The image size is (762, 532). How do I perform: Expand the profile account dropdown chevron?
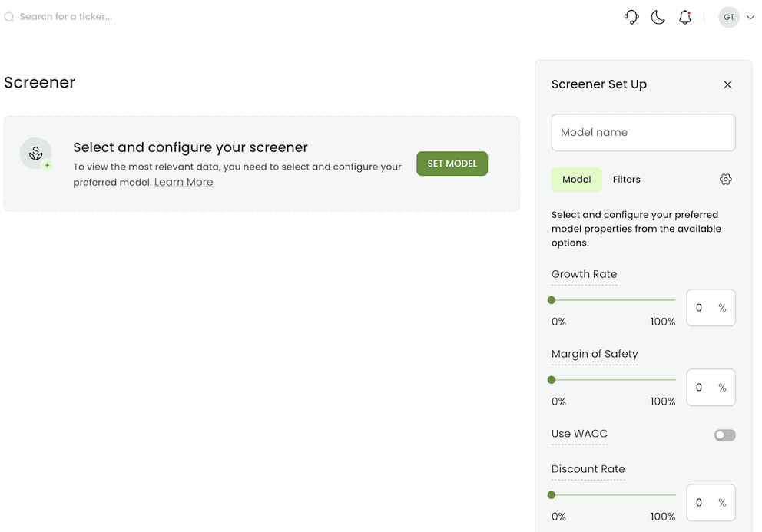(x=750, y=17)
